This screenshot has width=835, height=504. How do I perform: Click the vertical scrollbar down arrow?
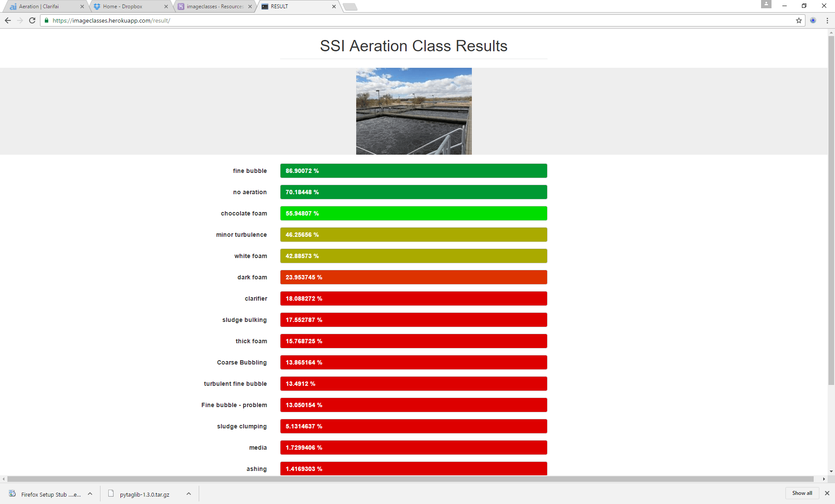click(831, 471)
